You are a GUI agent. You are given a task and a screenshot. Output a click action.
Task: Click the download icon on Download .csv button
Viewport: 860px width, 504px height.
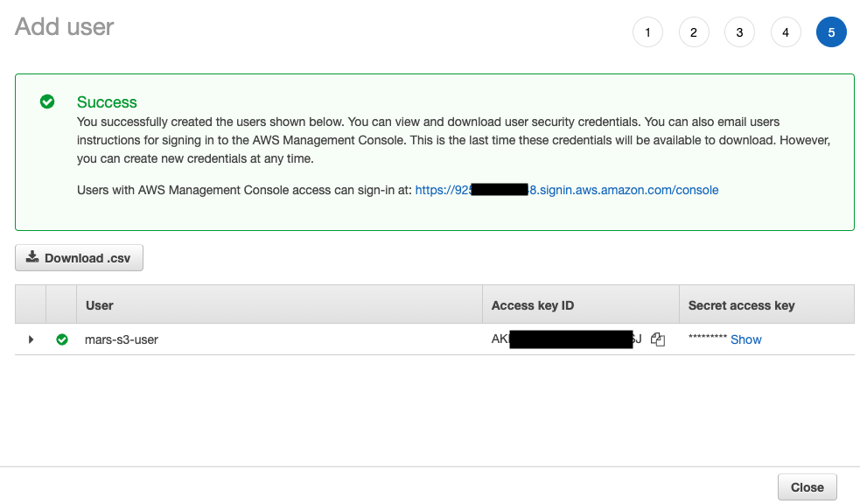pyautogui.click(x=32, y=257)
